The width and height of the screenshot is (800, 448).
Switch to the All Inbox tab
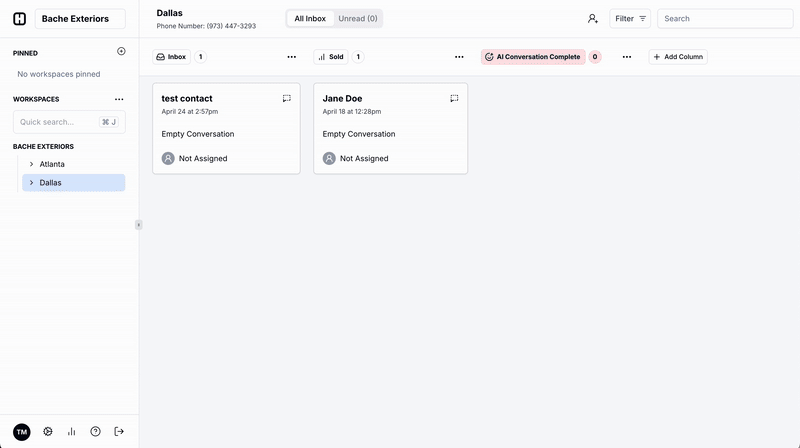click(309, 18)
